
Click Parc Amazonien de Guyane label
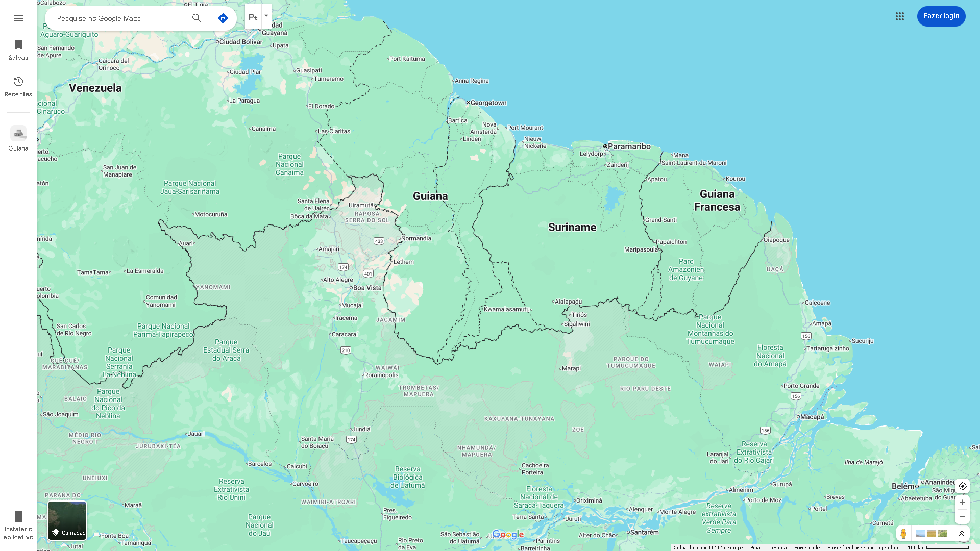[686, 269]
